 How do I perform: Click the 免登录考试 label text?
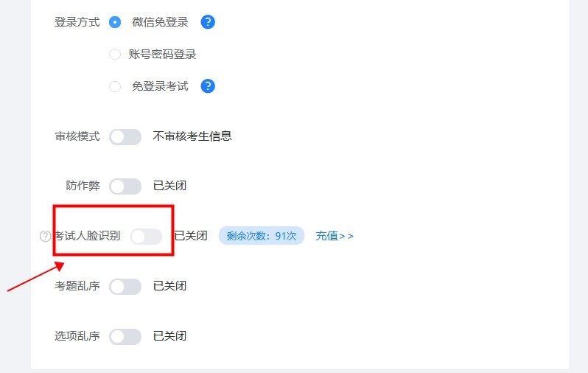pos(160,86)
